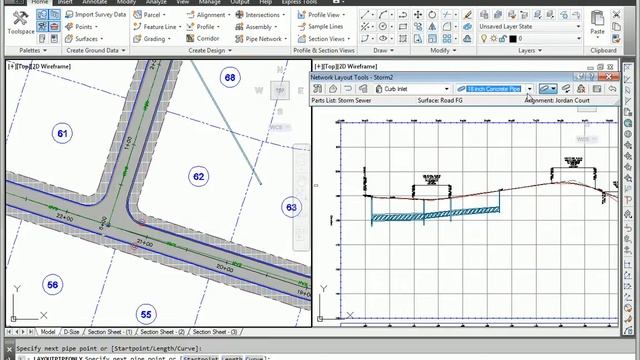Expand the Create Ground Data panel
Viewport: 640px width, 360px height.
(x=96, y=51)
